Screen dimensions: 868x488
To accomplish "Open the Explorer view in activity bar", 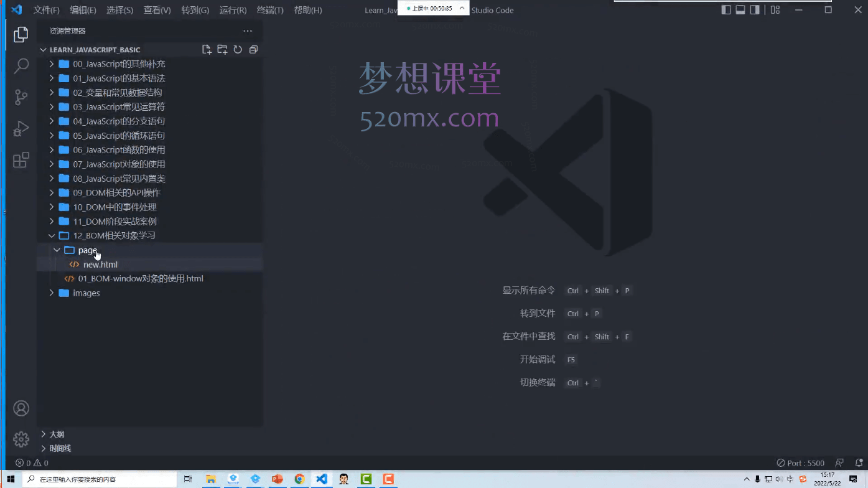I will coord(21,34).
